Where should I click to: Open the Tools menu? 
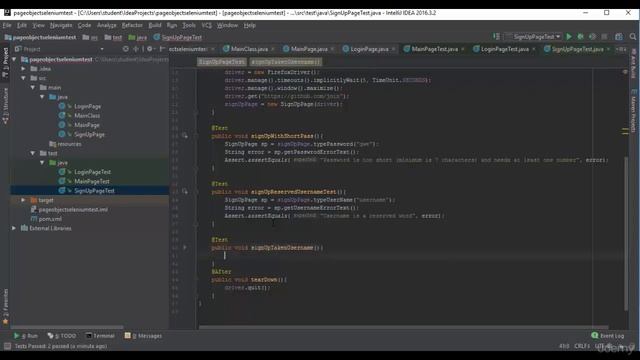tap(189, 25)
